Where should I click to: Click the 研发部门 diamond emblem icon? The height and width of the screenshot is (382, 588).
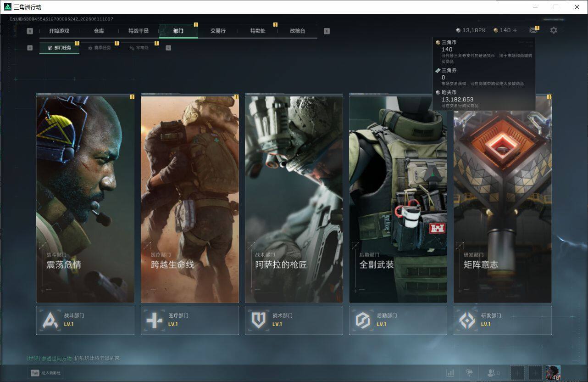(x=467, y=320)
